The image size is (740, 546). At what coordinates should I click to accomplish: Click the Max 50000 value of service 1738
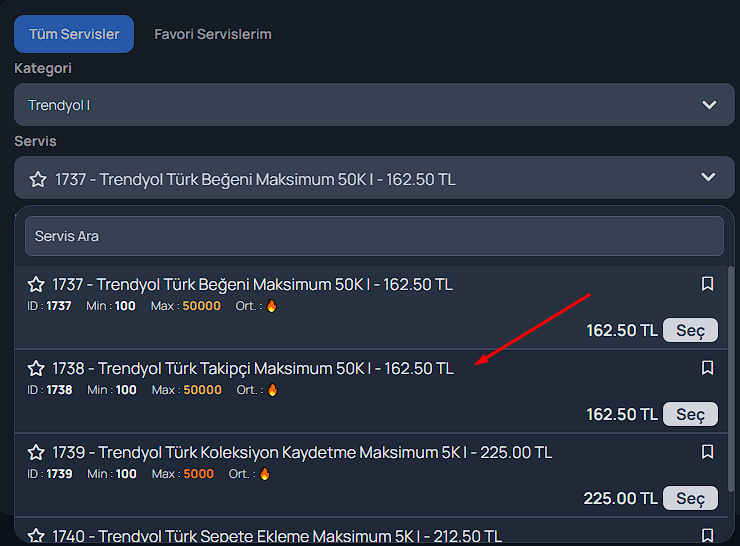click(x=202, y=390)
